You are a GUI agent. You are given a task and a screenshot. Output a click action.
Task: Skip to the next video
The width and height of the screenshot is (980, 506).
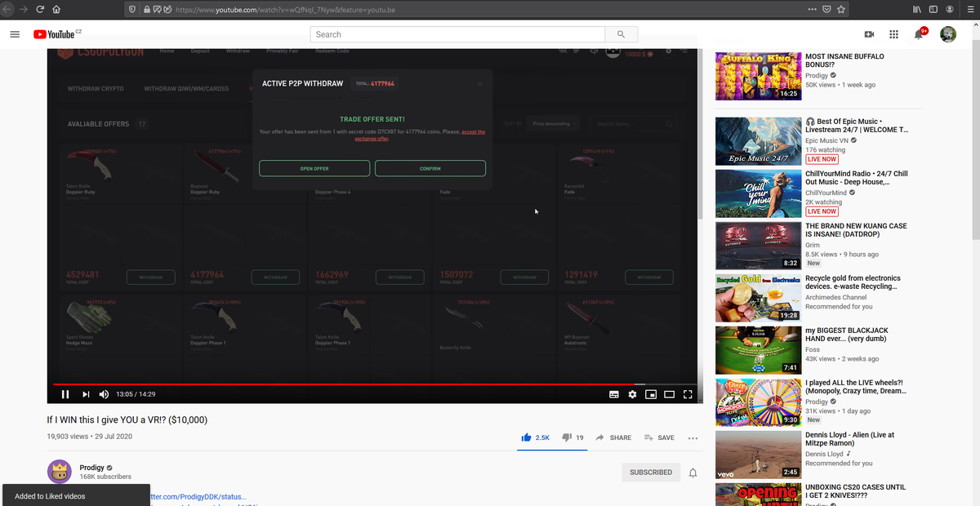point(86,394)
